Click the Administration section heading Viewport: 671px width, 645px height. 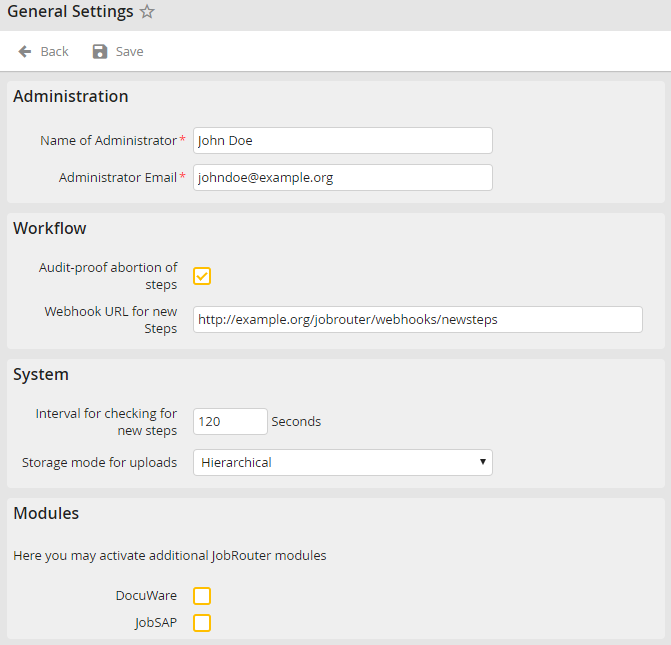point(71,96)
